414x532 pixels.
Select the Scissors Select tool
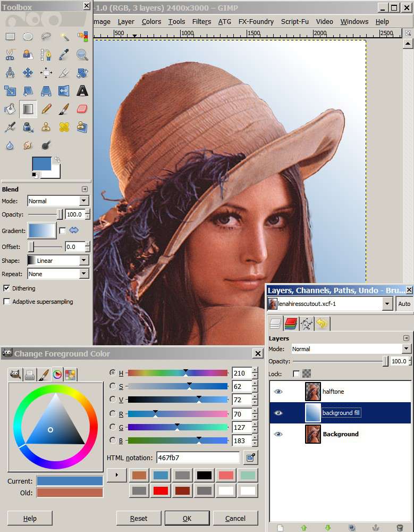click(x=10, y=54)
